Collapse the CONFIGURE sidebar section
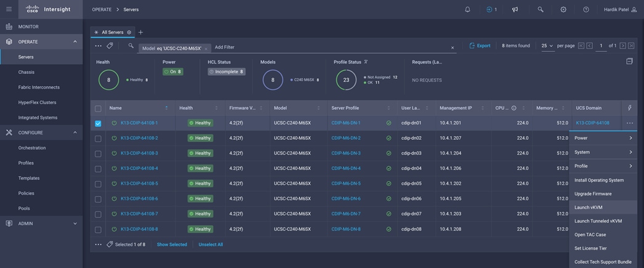Image resolution: width=644 pixels, height=268 pixels. [75, 132]
